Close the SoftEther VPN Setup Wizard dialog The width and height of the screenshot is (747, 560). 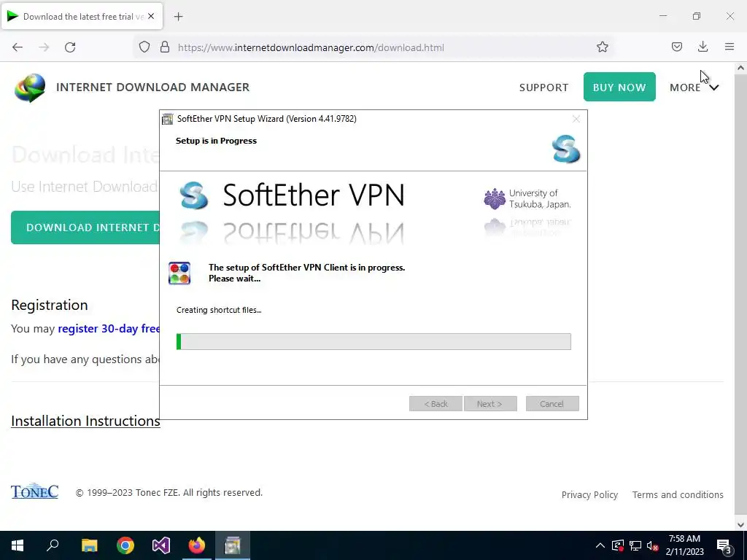(576, 119)
